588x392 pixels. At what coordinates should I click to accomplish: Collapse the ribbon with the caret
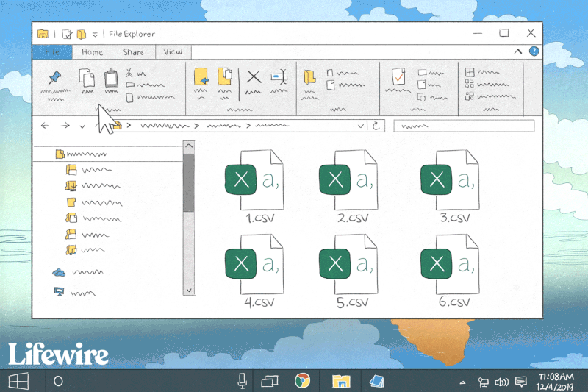pyautogui.click(x=518, y=51)
